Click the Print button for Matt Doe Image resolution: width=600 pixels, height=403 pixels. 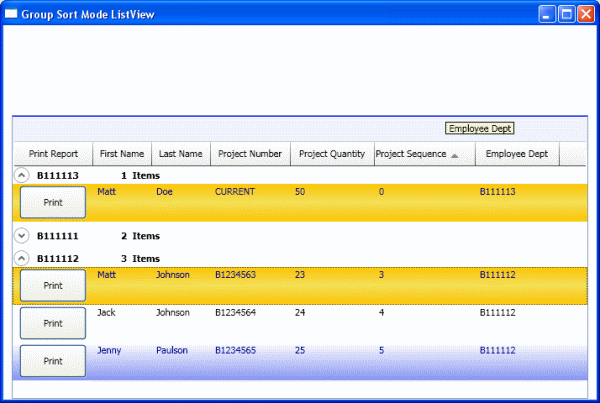point(53,202)
